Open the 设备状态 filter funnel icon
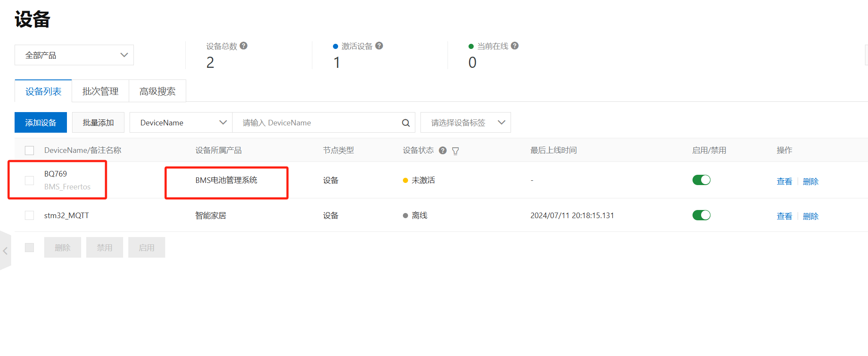Screen dimensions: 868x356 pyautogui.click(x=455, y=151)
